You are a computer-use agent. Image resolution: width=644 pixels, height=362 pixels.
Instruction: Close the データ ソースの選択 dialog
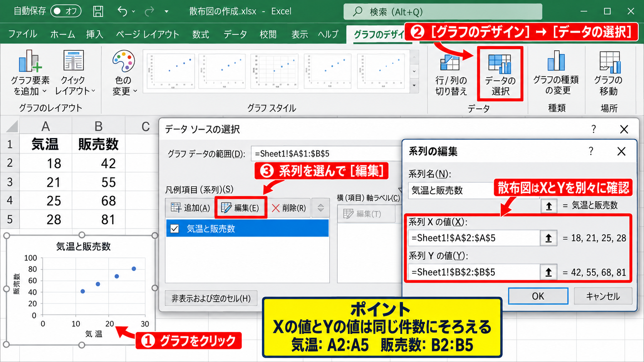(624, 129)
